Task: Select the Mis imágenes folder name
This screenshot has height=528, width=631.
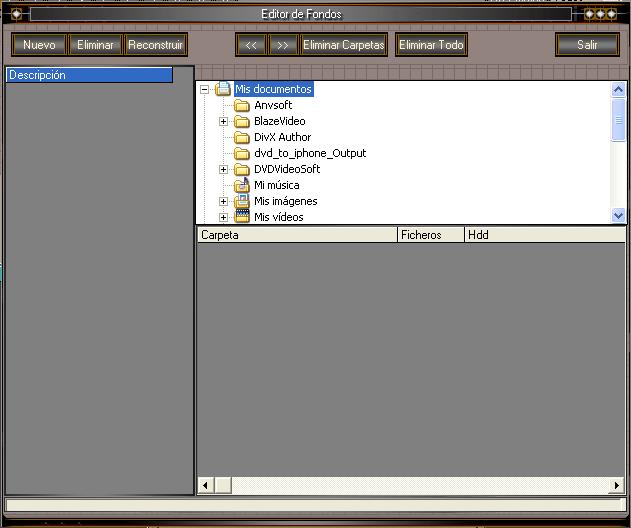Action: coord(285,201)
